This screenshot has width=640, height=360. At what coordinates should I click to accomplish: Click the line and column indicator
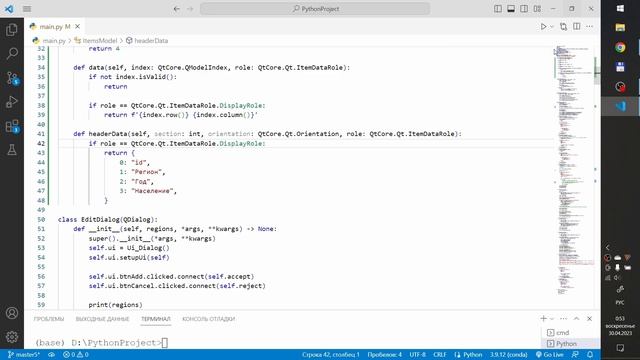(x=331, y=355)
